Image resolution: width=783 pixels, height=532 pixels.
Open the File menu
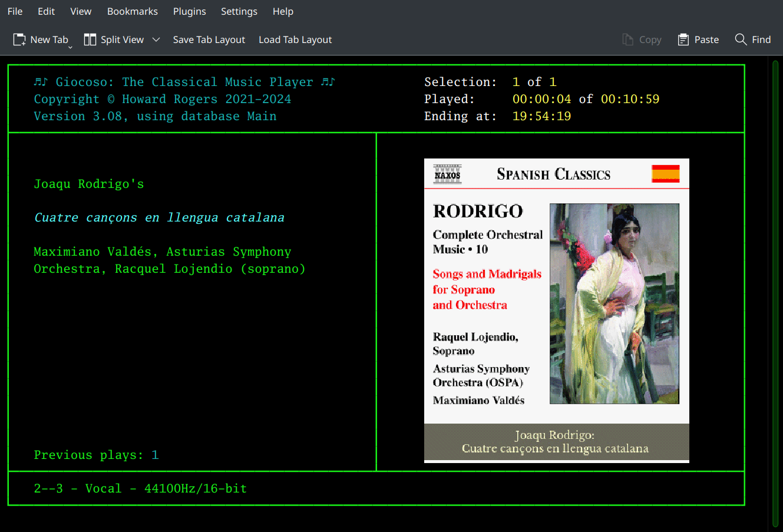14,11
